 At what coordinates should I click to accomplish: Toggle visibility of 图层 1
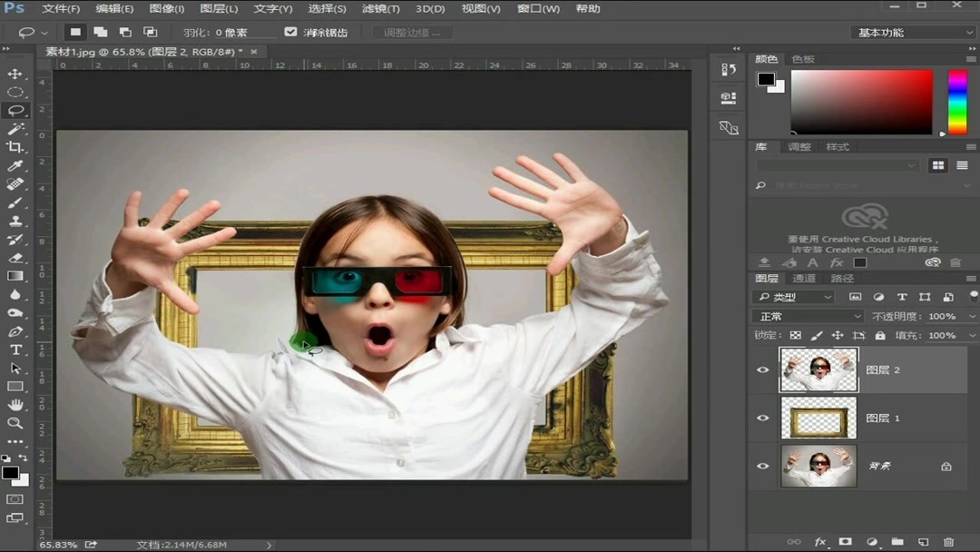click(x=763, y=418)
